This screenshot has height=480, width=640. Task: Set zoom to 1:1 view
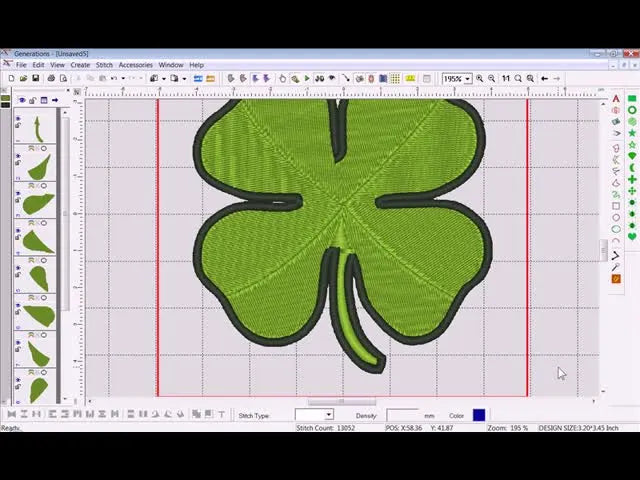(506, 78)
